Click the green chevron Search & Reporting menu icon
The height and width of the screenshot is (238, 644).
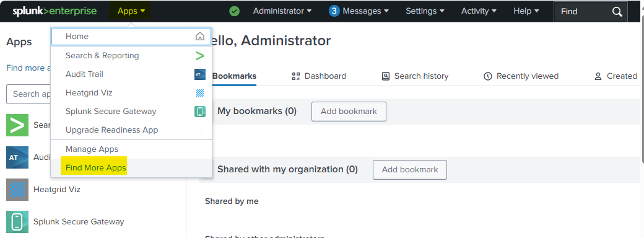click(199, 56)
